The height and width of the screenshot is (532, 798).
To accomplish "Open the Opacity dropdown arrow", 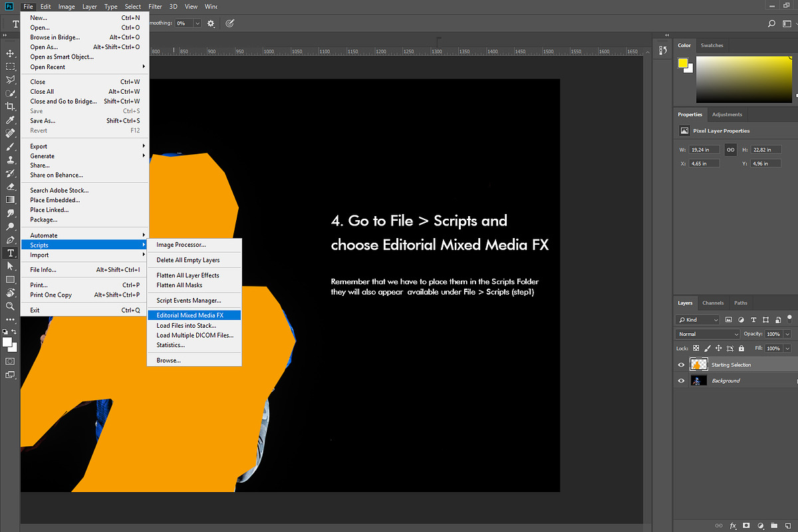I will 787,334.
